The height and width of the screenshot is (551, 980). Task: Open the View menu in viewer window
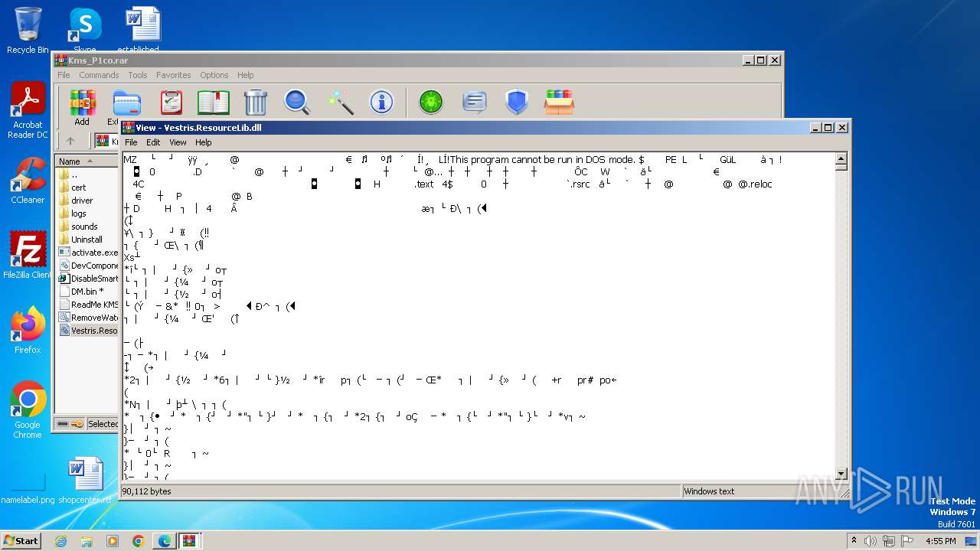click(x=178, y=142)
